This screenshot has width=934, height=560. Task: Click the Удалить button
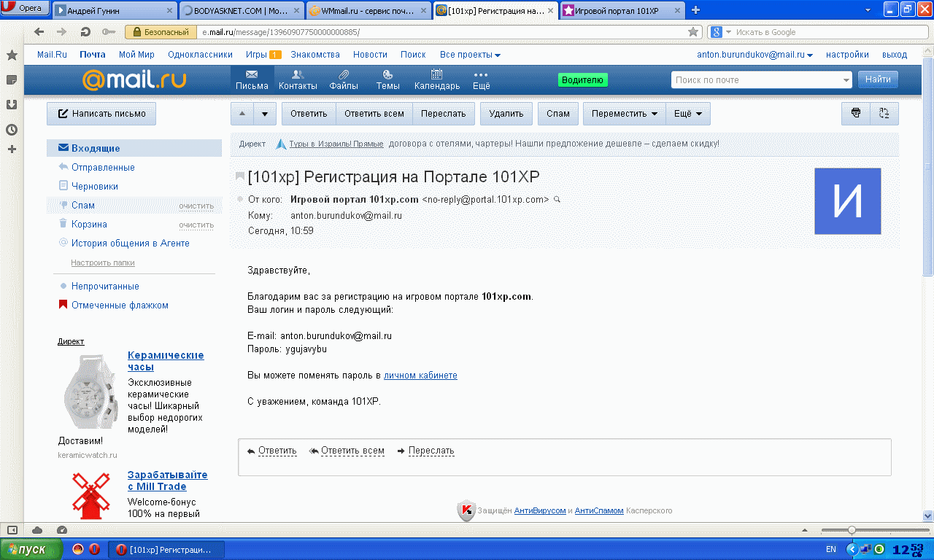tap(506, 114)
